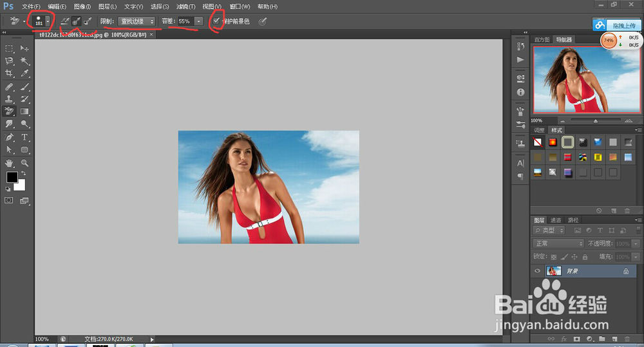Hide the 背景 layer with eye icon
Screen dimensions: 644x347
pyautogui.click(x=537, y=271)
